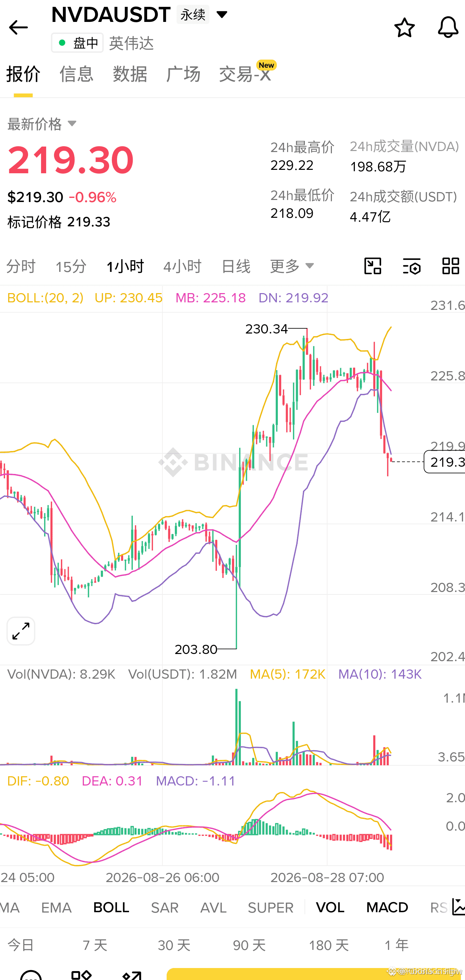Expand the 更多 intervals dropdown
The image size is (465, 980).
click(x=292, y=266)
